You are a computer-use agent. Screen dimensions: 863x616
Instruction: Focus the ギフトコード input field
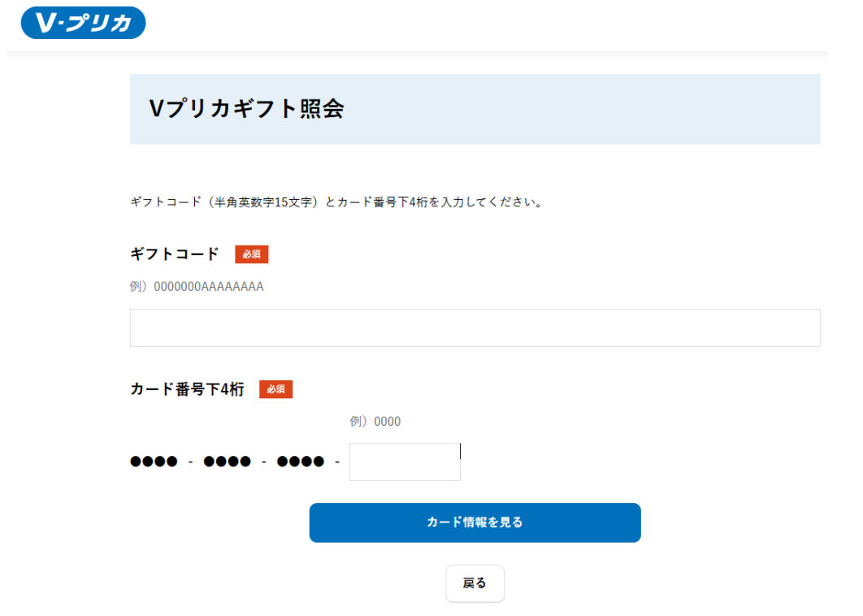coord(475,328)
